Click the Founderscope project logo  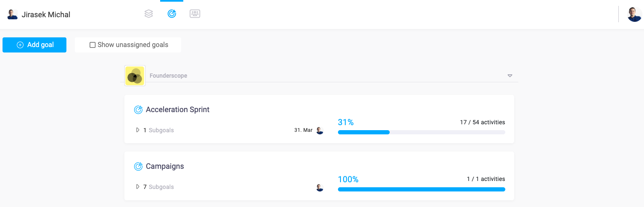[135, 76]
